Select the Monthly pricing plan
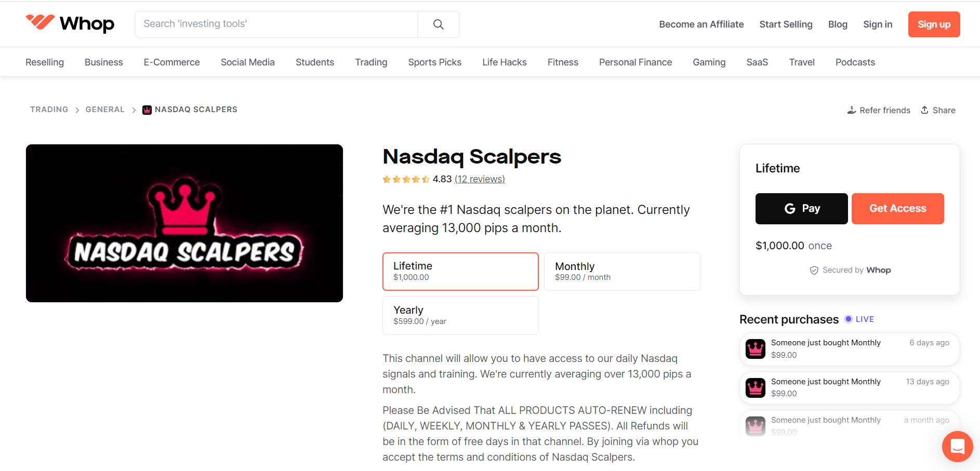 point(621,271)
